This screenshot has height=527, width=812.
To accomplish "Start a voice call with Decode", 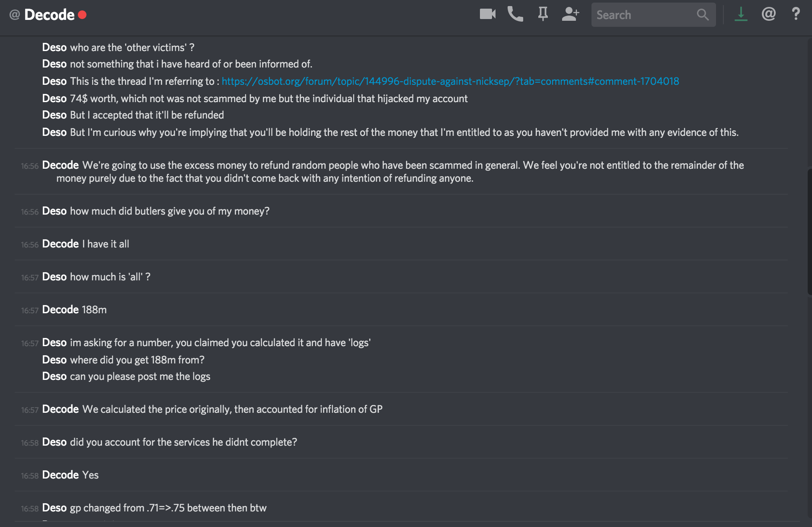I will pyautogui.click(x=515, y=14).
